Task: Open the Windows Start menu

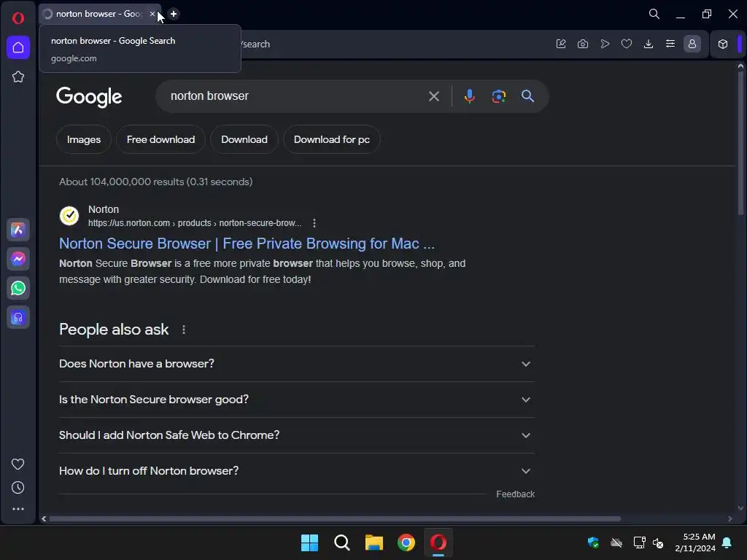Action: pos(309,542)
